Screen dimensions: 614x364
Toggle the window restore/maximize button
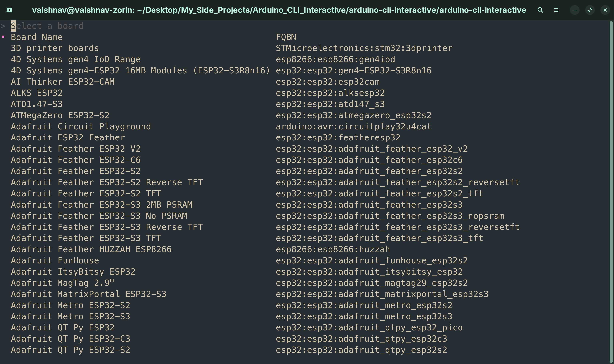[x=590, y=10]
